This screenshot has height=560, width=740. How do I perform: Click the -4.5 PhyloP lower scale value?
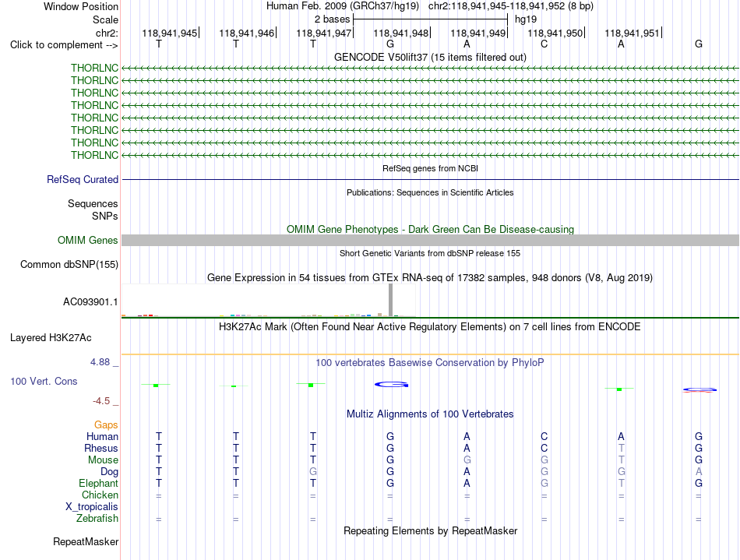coord(101,401)
